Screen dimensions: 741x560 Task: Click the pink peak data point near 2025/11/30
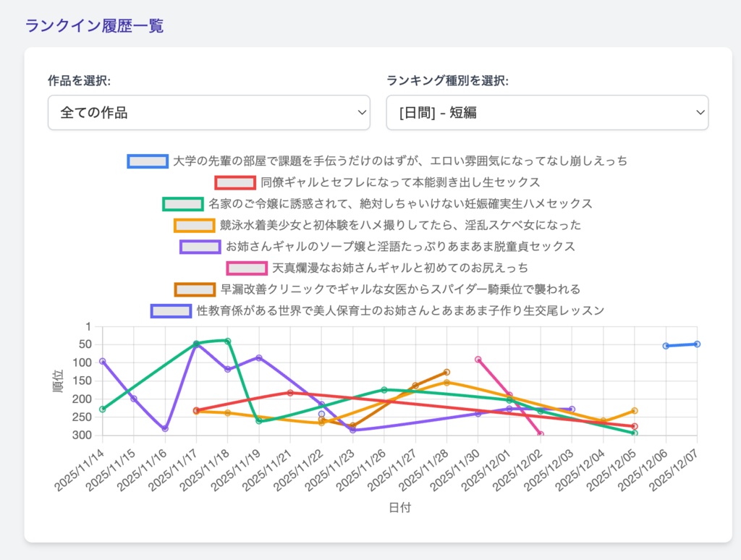coord(478,358)
